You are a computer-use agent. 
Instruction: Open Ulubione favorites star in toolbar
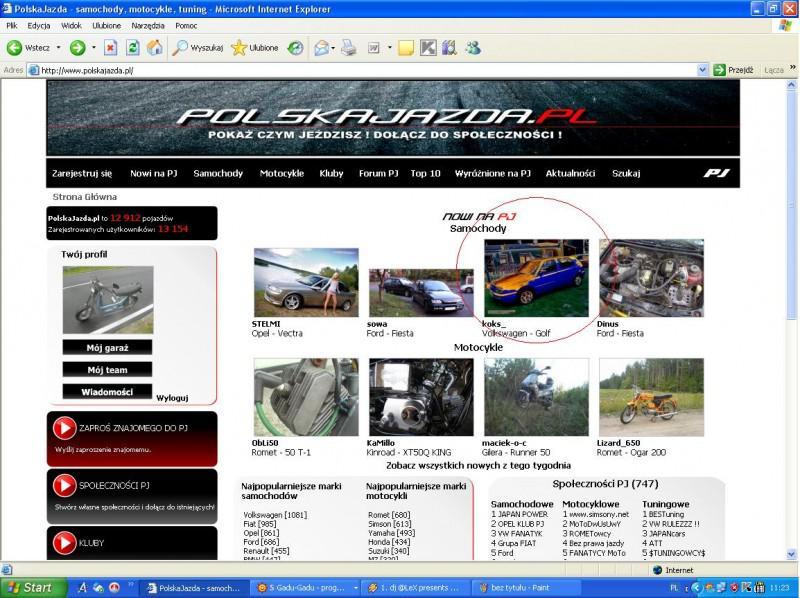(255, 48)
